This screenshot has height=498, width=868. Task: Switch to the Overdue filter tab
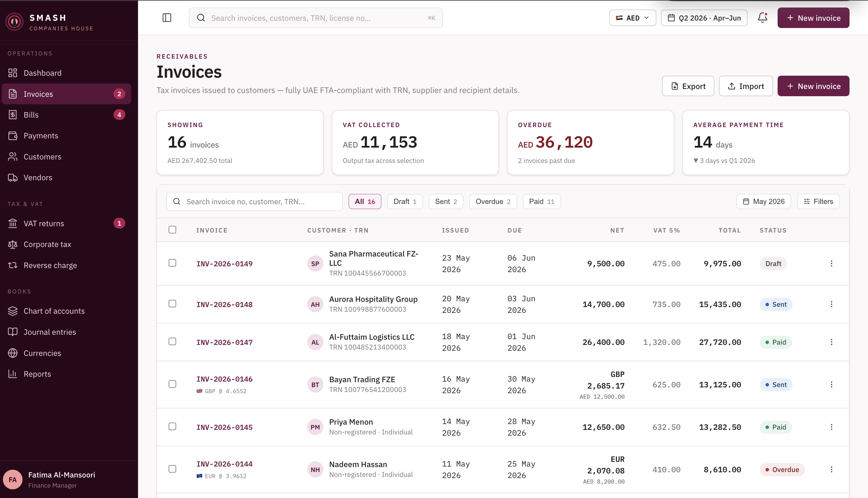point(493,201)
